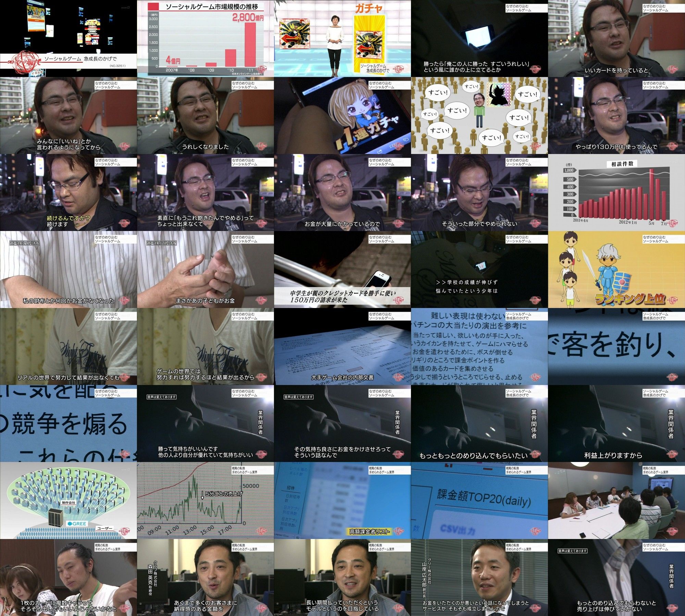Select the 課金額TOP20(daily) screen frame
The width and height of the screenshot is (685, 616).
click(480, 500)
